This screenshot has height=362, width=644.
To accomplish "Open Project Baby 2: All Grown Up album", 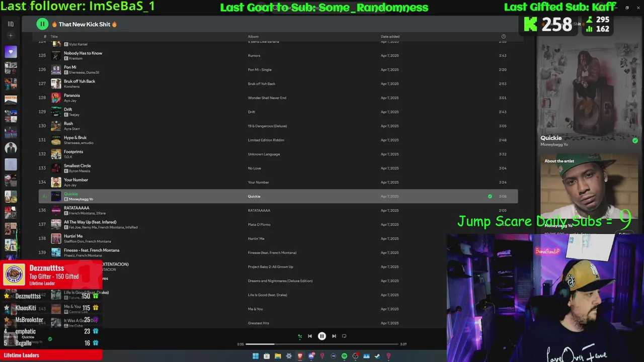I will [271, 267].
